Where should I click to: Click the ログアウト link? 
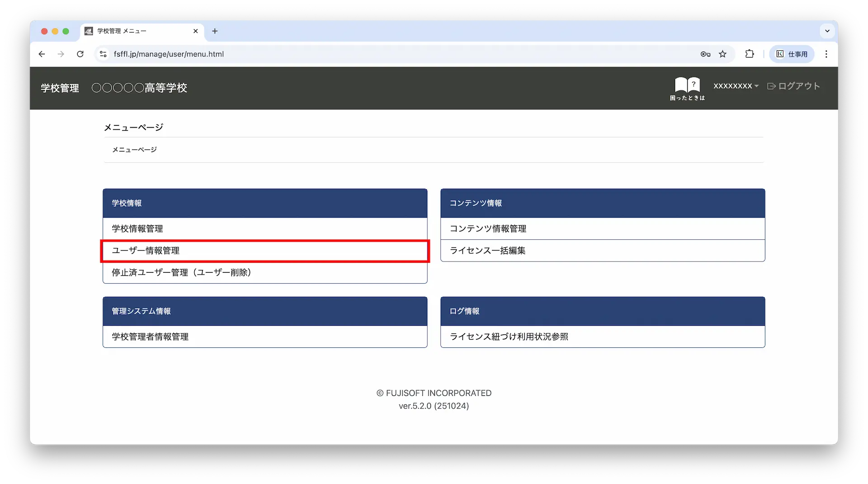(794, 86)
